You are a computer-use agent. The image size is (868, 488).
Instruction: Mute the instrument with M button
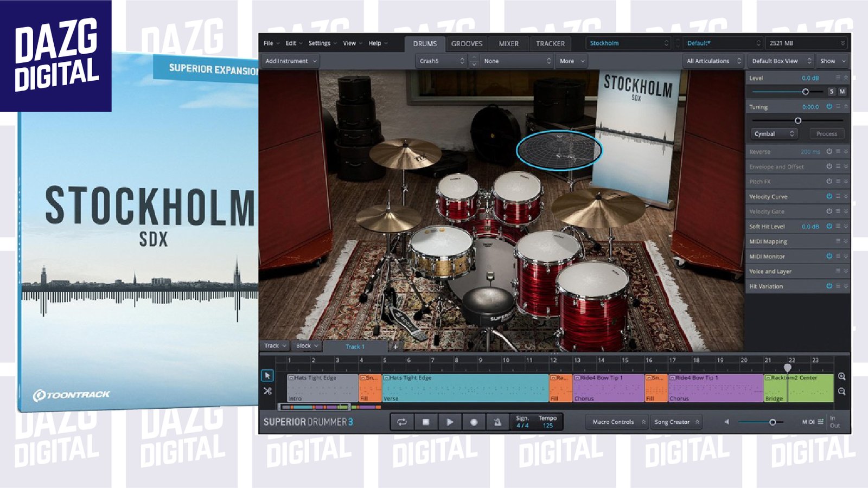coord(842,92)
